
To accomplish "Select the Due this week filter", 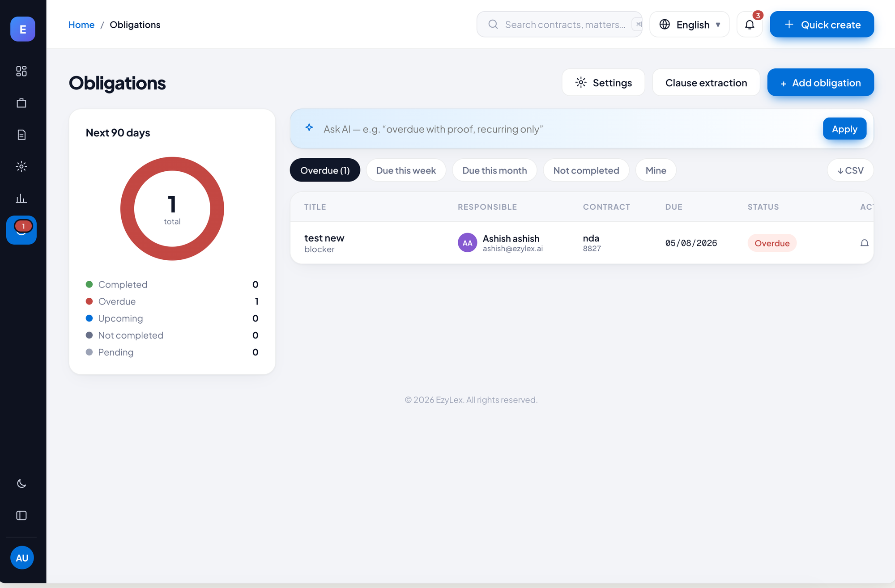I will 406,170.
